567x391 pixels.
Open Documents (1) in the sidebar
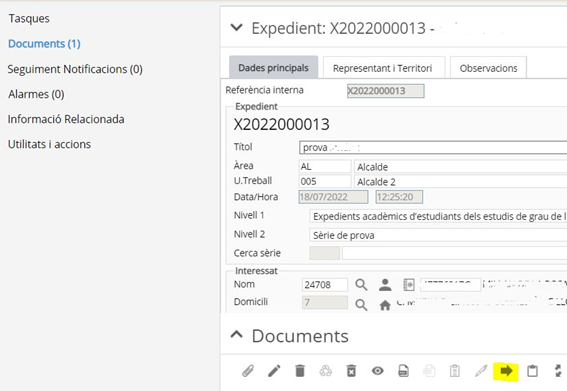point(44,44)
